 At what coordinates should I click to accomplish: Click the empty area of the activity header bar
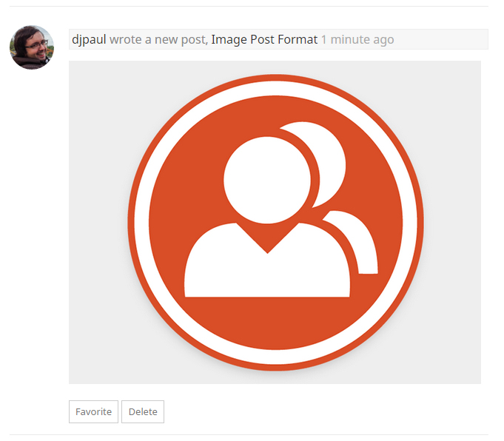(x=440, y=39)
